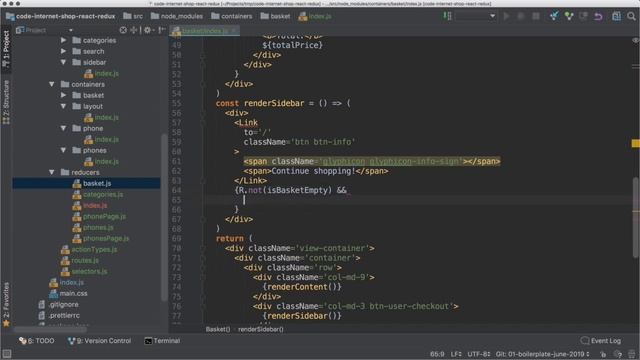Click the main.css file icon

(53, 293)
